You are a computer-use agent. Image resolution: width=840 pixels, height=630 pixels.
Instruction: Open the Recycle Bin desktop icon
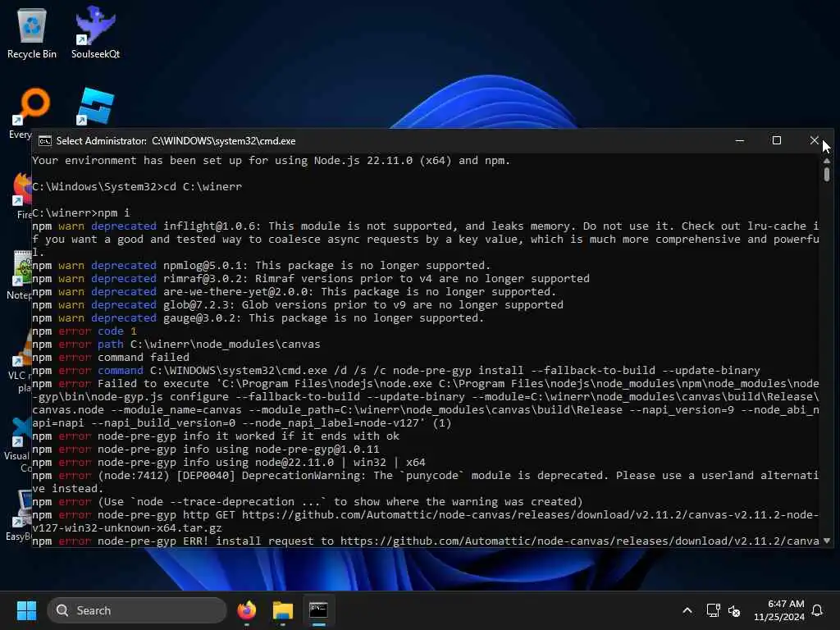pos(32,32)
